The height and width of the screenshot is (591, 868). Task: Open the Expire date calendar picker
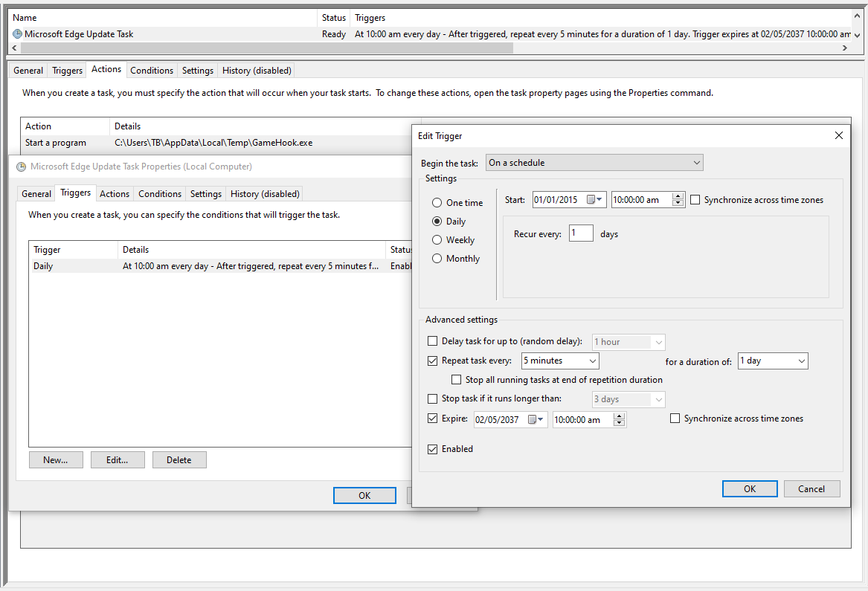tap(536, 419)
